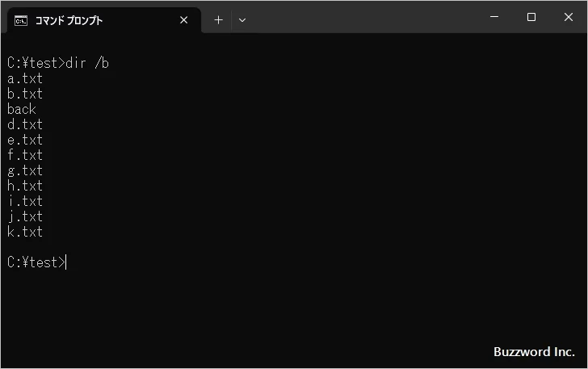
Task: Close the コマンド プロンプト tab
Action: [183, 20]
